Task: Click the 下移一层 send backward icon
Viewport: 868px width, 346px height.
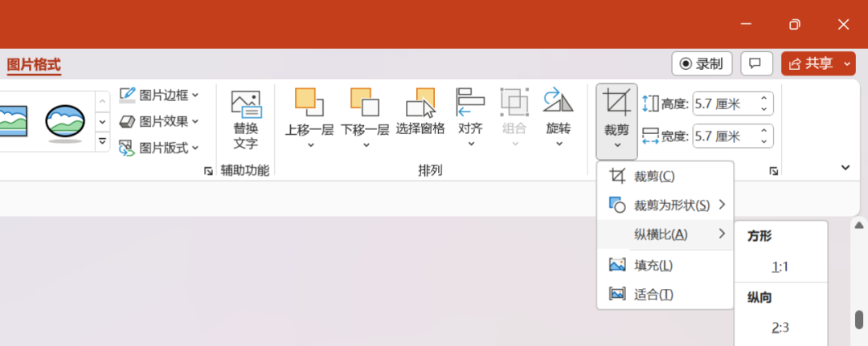Action: [365, 102]
